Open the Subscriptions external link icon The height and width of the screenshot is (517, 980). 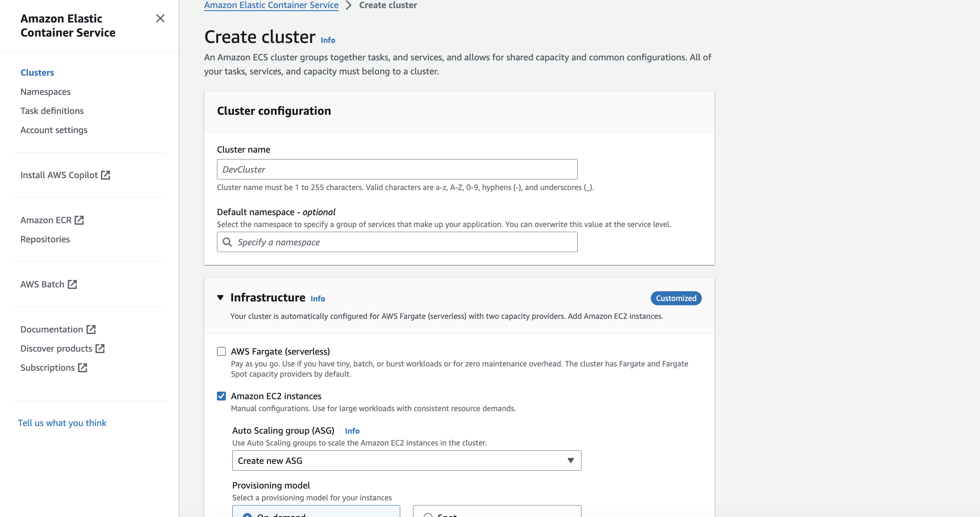click(x=83, y=367)
